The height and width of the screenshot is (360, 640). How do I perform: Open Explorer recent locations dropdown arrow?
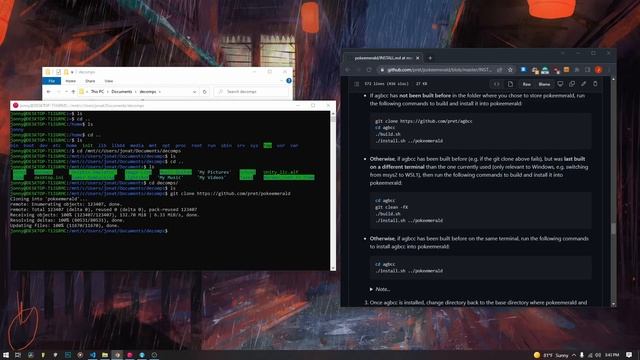(66, 92)
